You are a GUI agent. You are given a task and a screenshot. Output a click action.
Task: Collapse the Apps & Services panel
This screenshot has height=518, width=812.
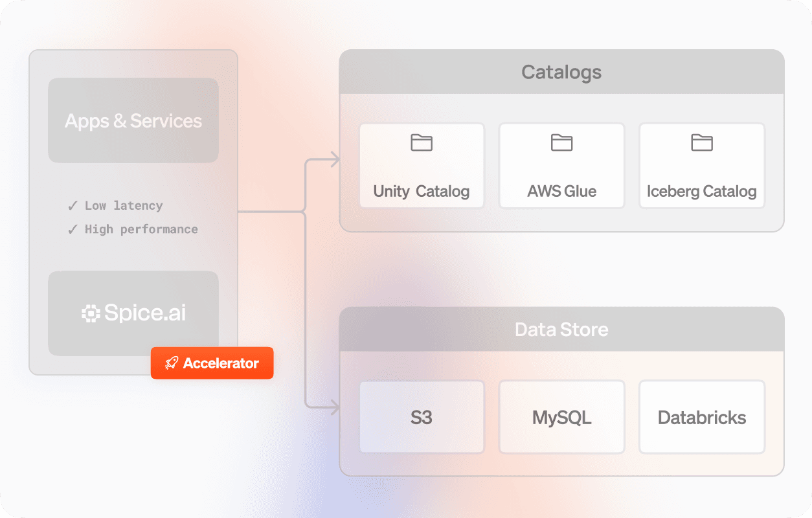[x=133, y=120]
